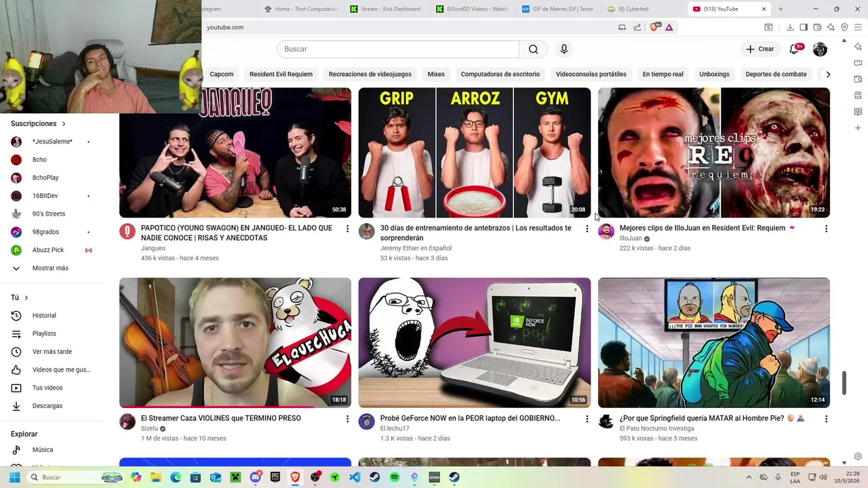Open Brave VPN shield icon
The width and height of the screenshot is (868, 488).
844,27
